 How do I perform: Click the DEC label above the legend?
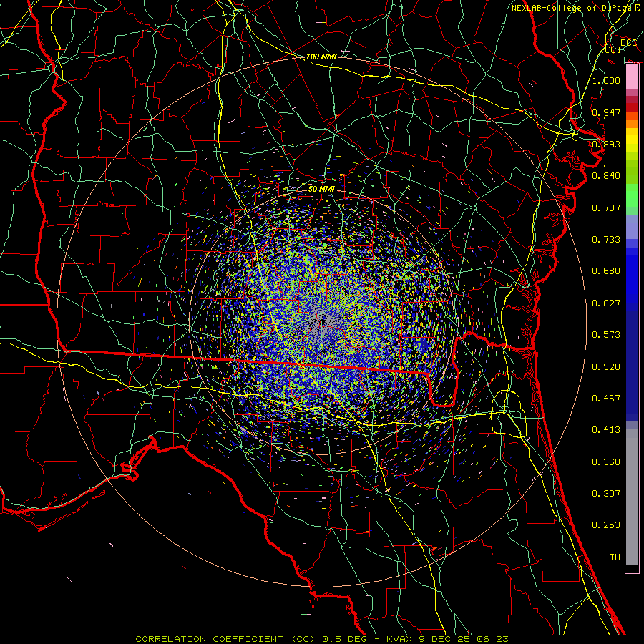(628, 43)
